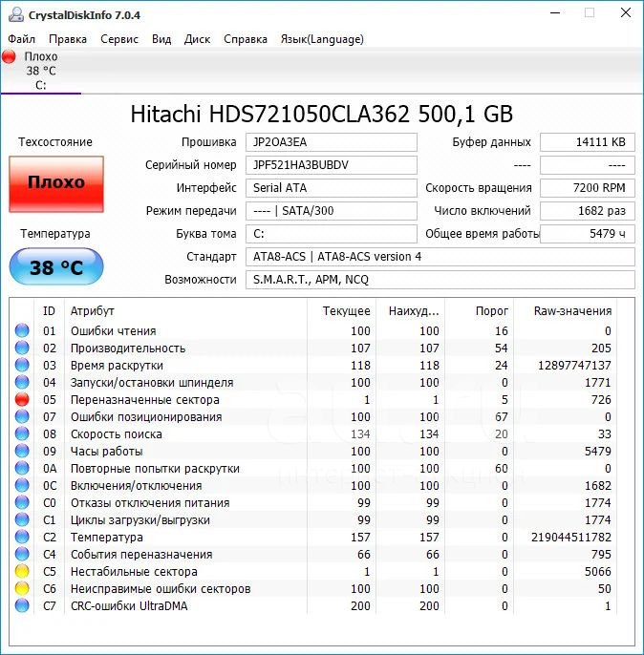
Task: Click the Буфер данных value 14111 KB
Action: pyautogui.click(x=588, y=142)
